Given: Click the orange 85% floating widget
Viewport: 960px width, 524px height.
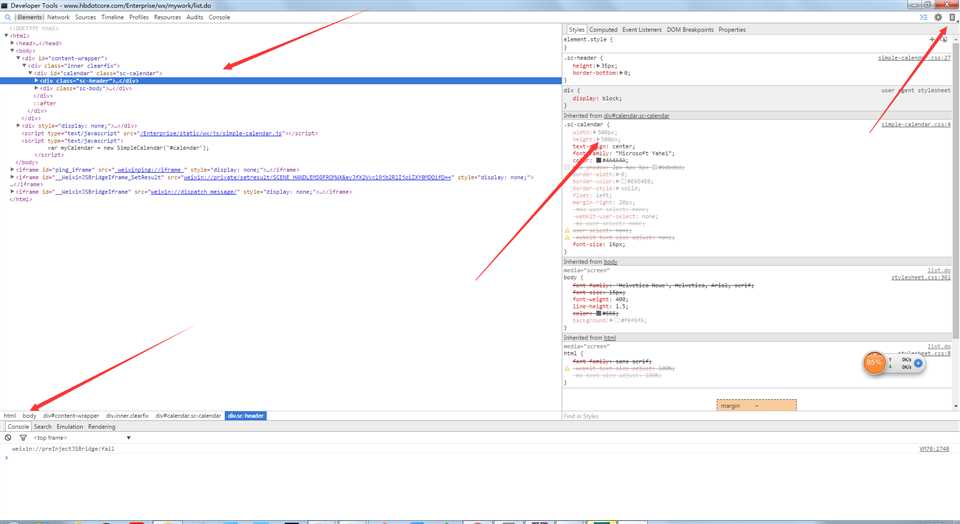Looking at the screenshot, I should click(874, 362).
